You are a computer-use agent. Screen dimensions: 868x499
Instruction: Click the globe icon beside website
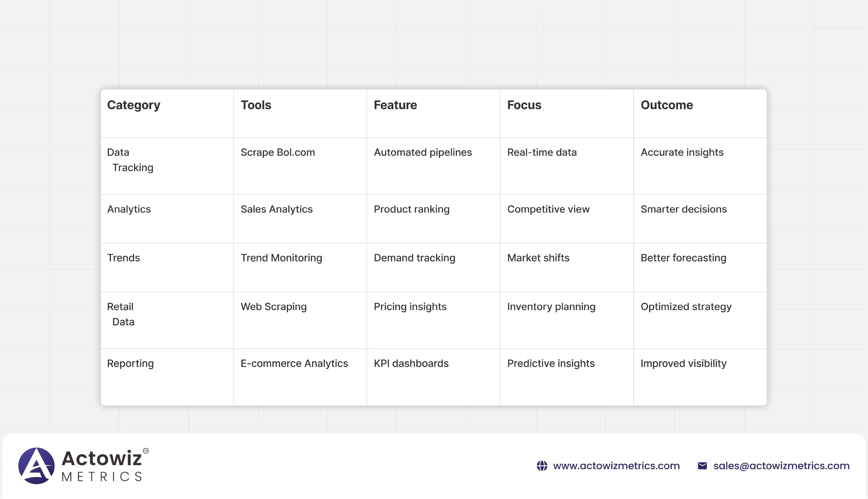542,466
